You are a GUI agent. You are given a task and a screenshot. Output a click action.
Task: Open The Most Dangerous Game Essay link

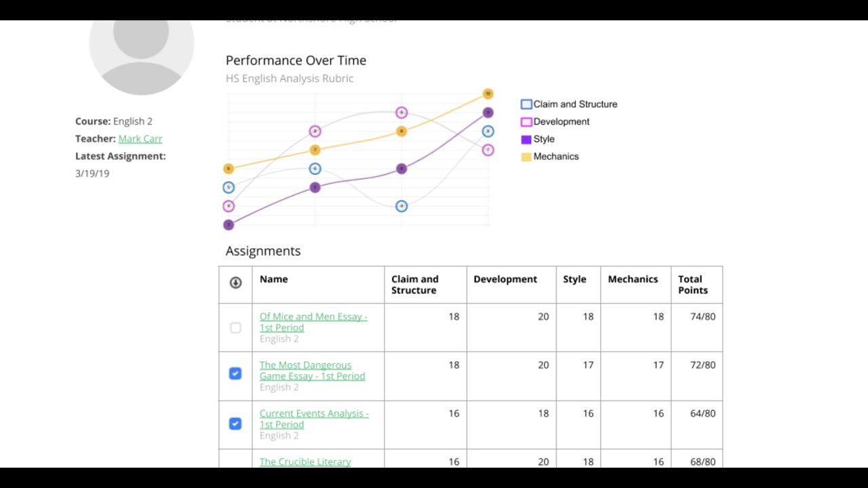pyautogui.click(x=312, y=370)
